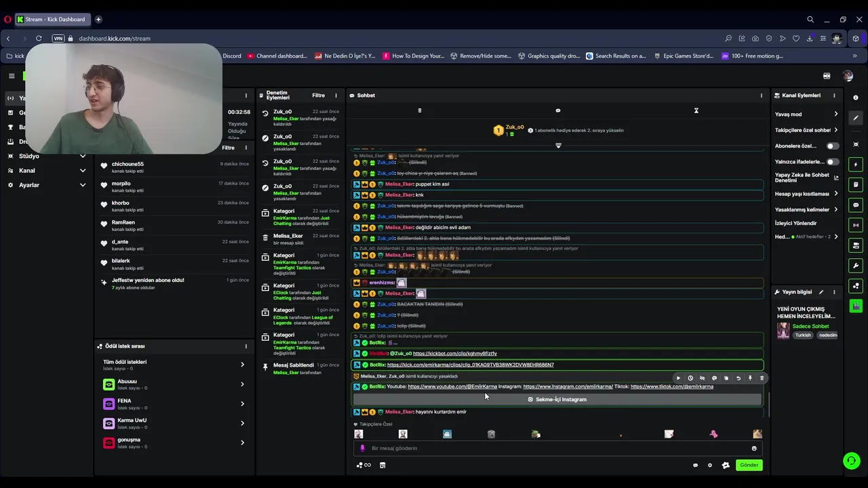The width and height of the screenshot is (868, 488).
Task: Open Ödül istek sırası three-dot menu
Action: [x=246, y=346]
